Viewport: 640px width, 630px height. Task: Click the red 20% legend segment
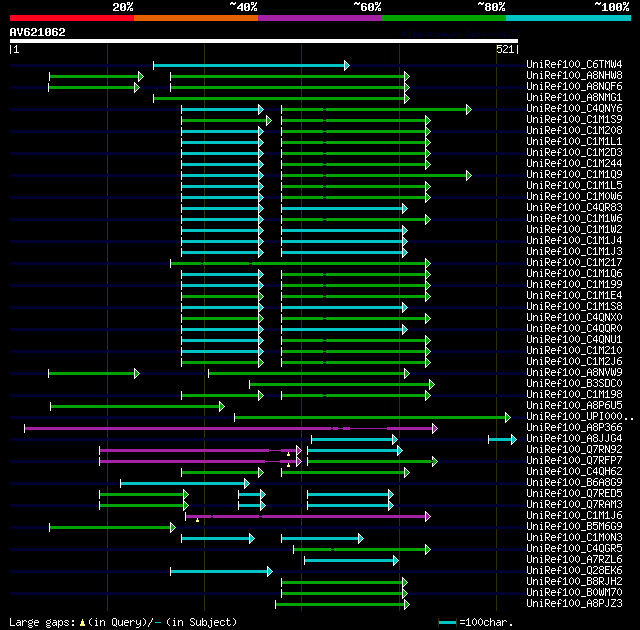[x=72, y=18]
